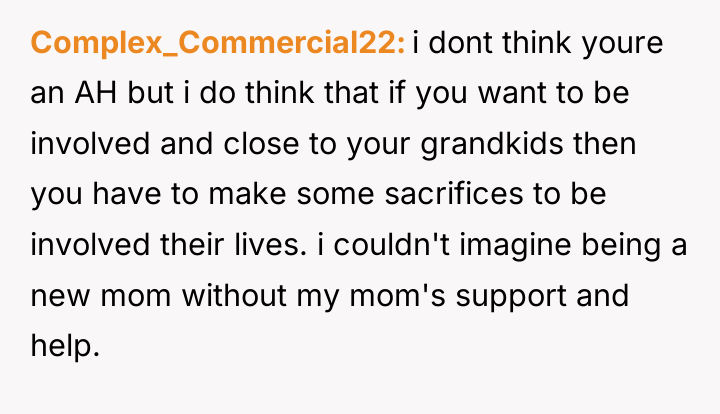Click the final word "help." in the comment
This screenshot has width=720, height=414.
[65, 346]
